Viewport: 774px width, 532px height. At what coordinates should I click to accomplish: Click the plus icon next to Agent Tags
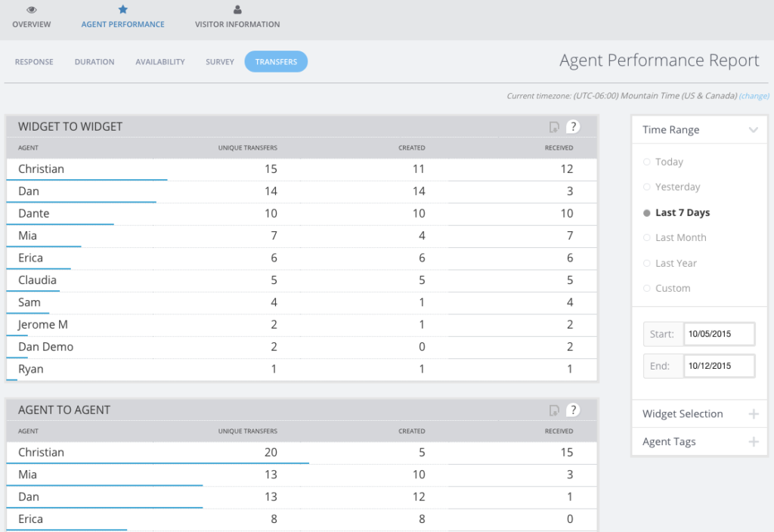(754, 441)
